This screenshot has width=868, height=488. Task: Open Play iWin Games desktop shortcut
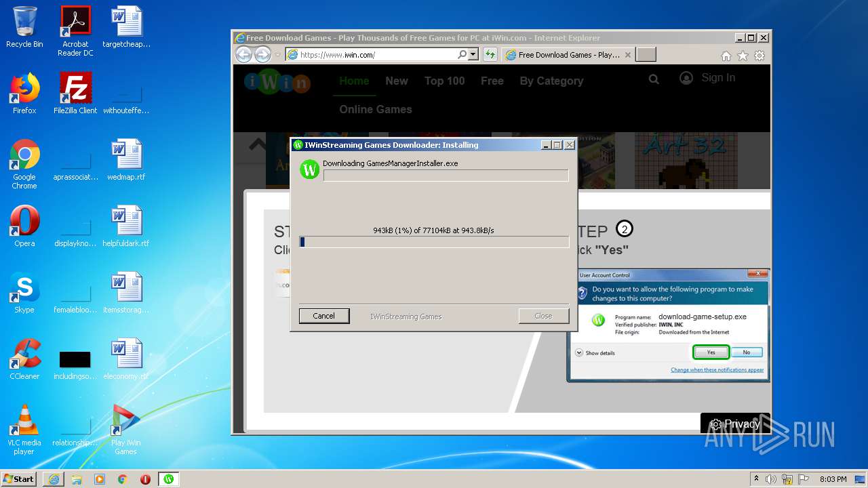click(x=126, y=430)
